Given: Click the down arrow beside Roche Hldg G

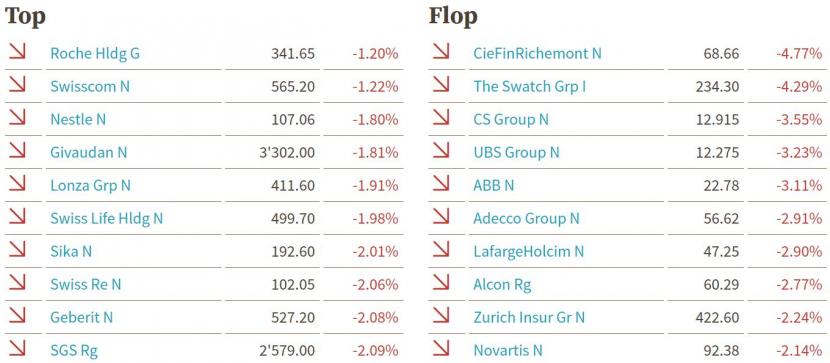Looking at the screenshot, I should [x=17, y=51].
